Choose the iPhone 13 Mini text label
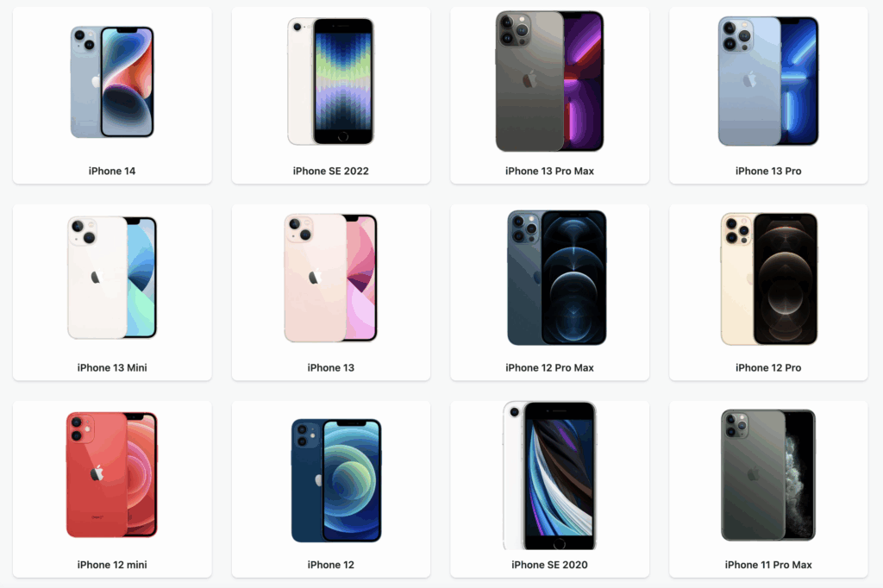Screen dimensions: 883x588 coord(112,367)
